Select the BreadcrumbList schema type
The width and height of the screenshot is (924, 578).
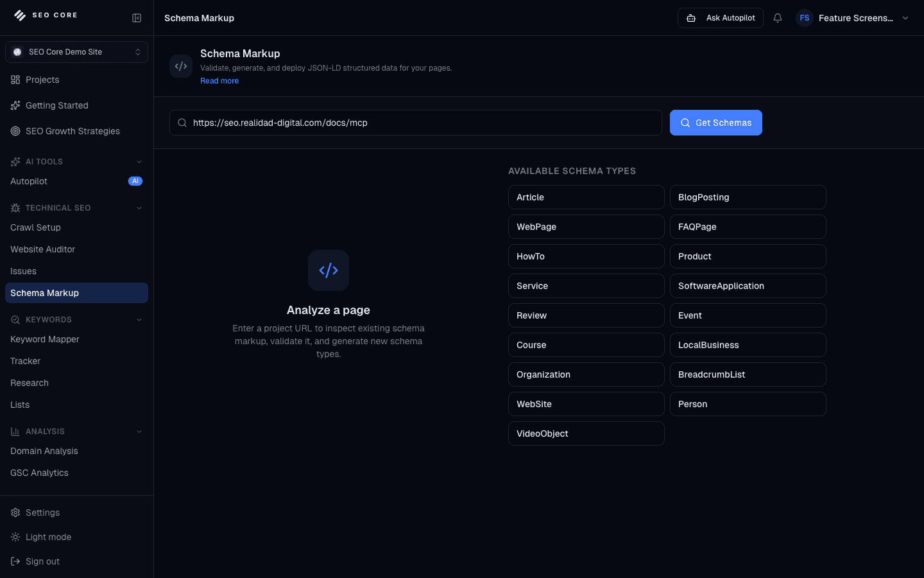coord(748,374)
